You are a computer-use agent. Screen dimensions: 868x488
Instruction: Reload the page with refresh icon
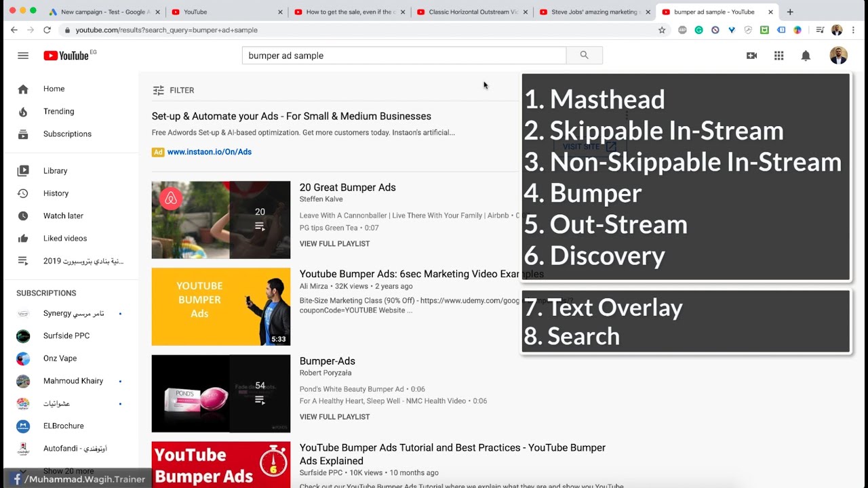click(47, 30)
